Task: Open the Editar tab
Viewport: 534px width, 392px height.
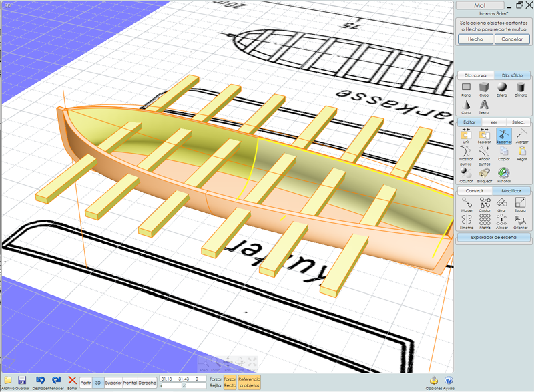Action: (x=469, y=122)
